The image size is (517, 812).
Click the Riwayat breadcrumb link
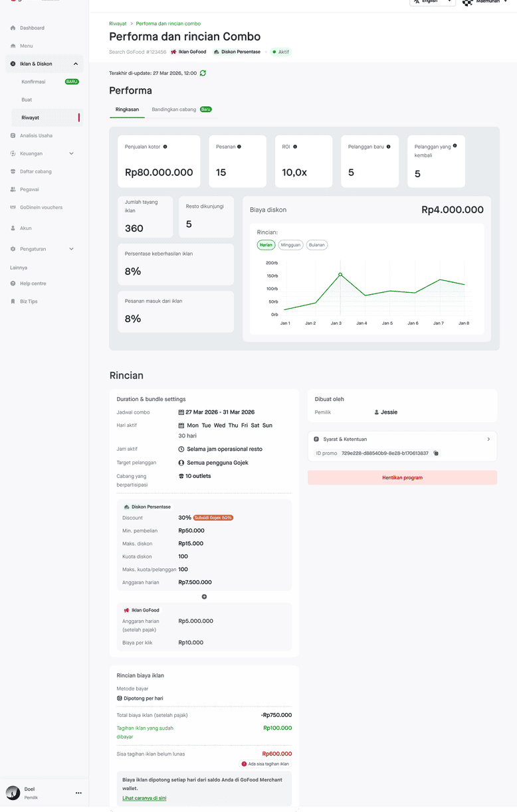[x=118, y=24]
